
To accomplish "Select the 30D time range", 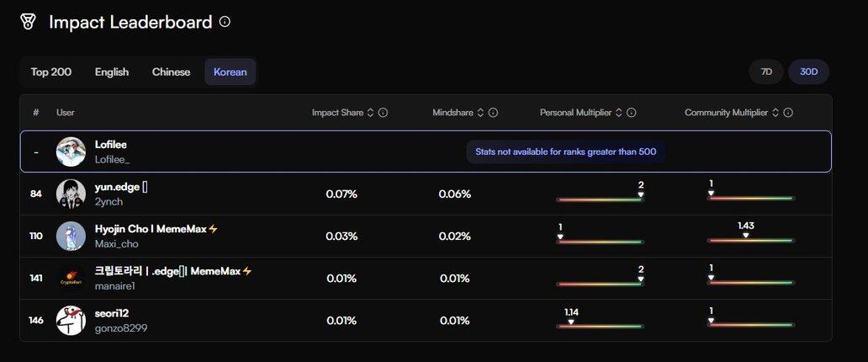I will [808, 72].
